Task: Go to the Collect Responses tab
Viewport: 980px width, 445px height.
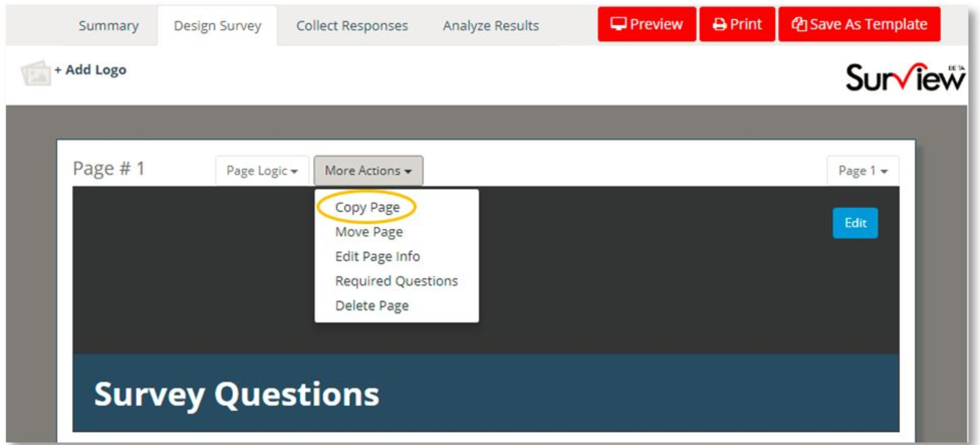Action: point(352,26)
